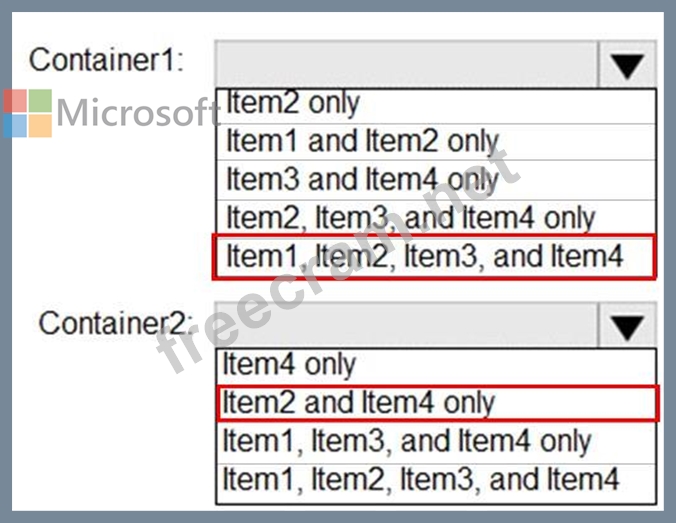This screenshot has height=523, width=676.
Task: Choose "Item2 only" under Container1
Action: coord(436,106)
